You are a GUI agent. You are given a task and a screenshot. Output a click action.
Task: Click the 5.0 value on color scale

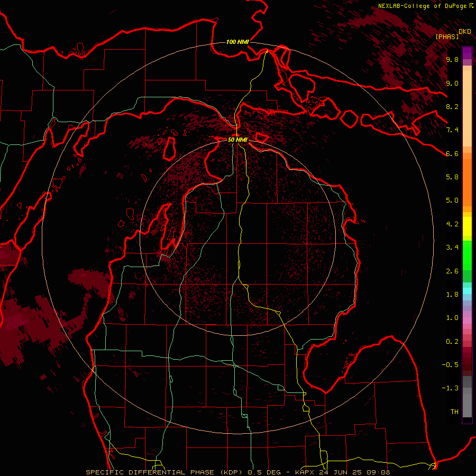tap(452, 200)
